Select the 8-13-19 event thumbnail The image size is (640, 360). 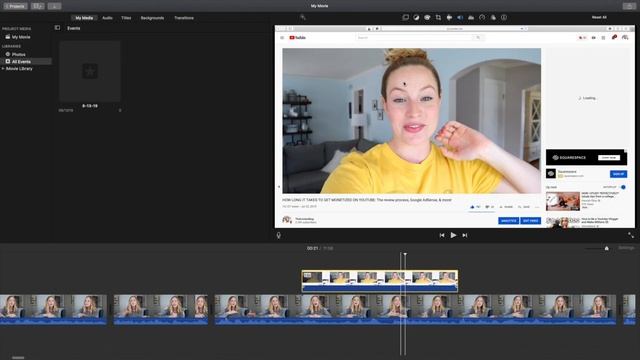coord(90,71)
